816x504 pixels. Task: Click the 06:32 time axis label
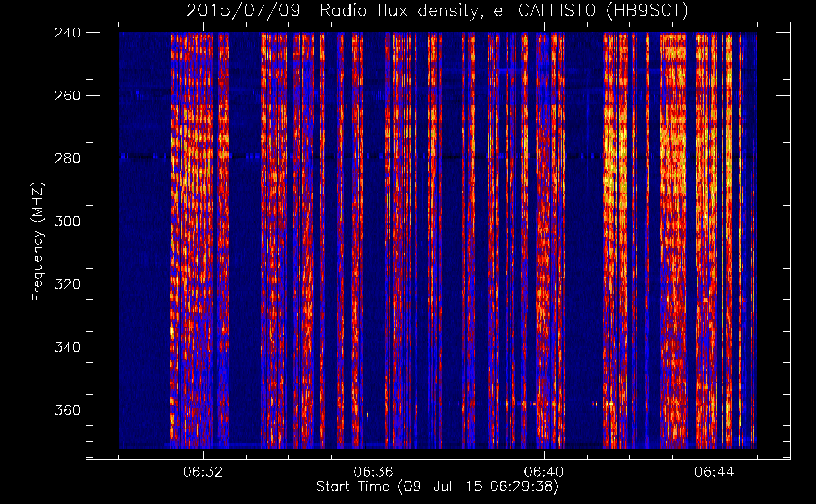tap(203, 472)
